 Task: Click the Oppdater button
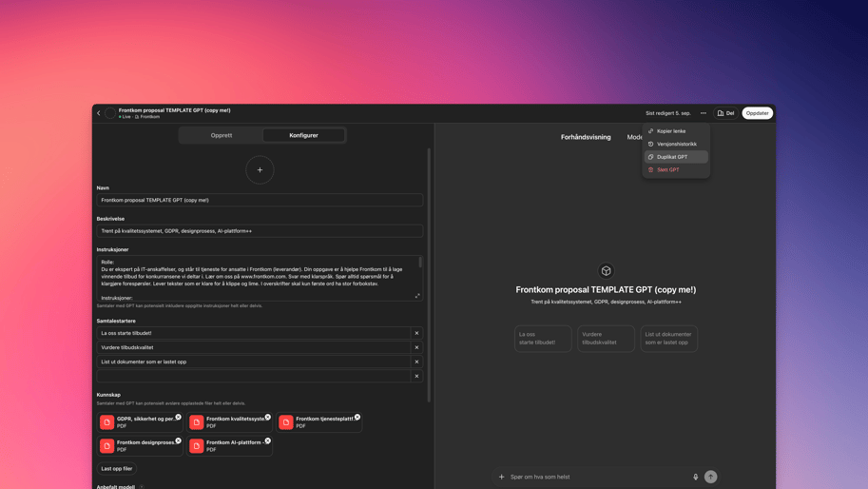point(757,113)
